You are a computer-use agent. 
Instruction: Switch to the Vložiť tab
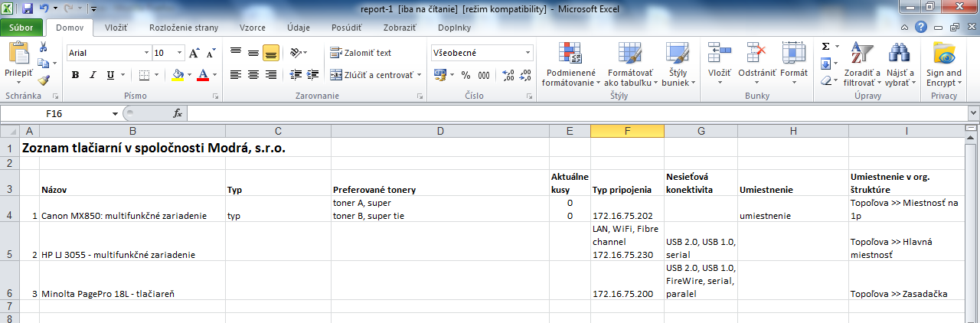[116, 28]
